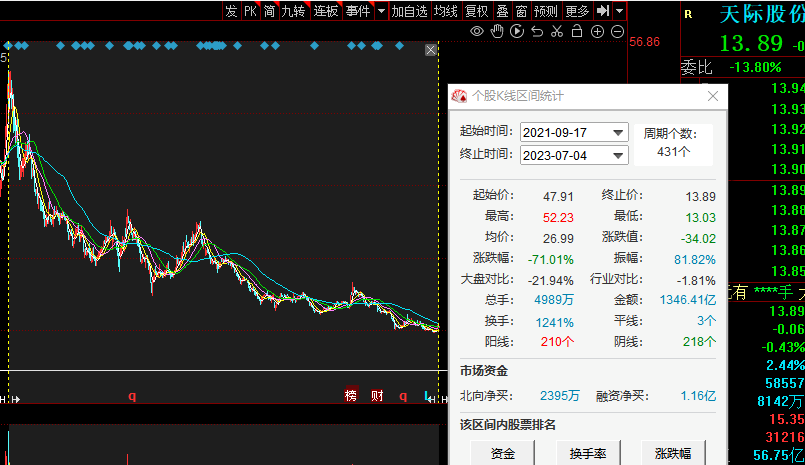Click the 发 toolbar button
The width and height of the screenshot is (805, 465).
(x=231, y=11)
